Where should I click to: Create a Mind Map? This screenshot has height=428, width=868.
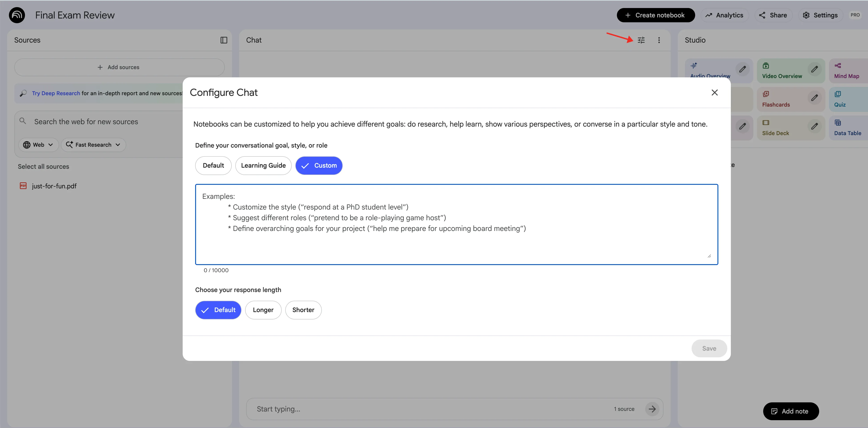click(847, 71)
